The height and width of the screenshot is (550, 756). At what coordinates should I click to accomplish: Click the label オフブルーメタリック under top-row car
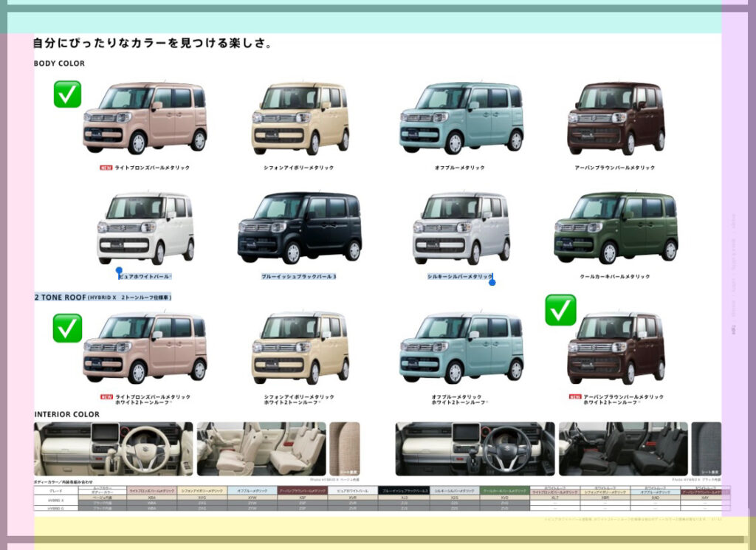(x=459, y=168)
